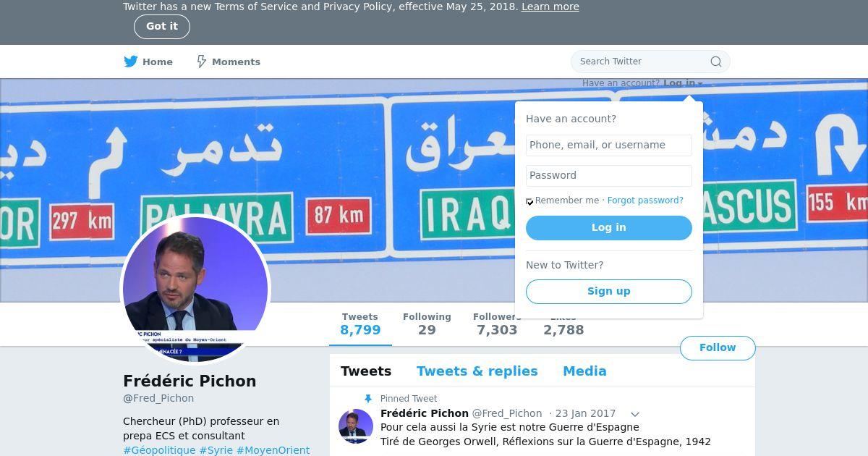Collapse the Log in dropdown caret
Viewport: 868px width, 456px height.
click(700, 84)
